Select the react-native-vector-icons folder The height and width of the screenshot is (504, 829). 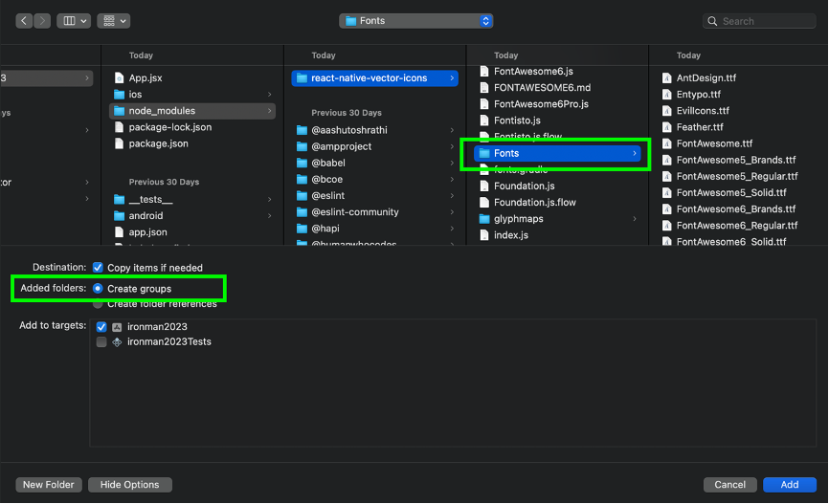[x=374, y=77]
